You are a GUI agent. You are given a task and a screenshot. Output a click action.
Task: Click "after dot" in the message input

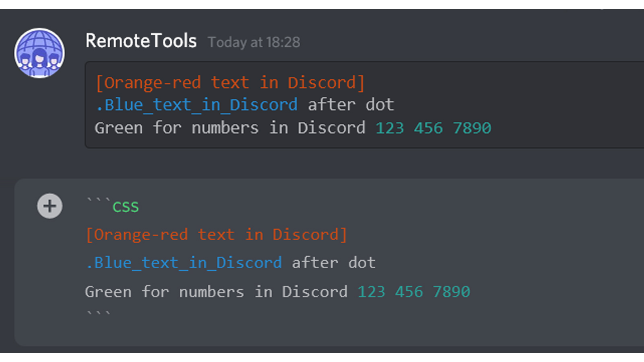pyautogui.click(x=334, y=263)
